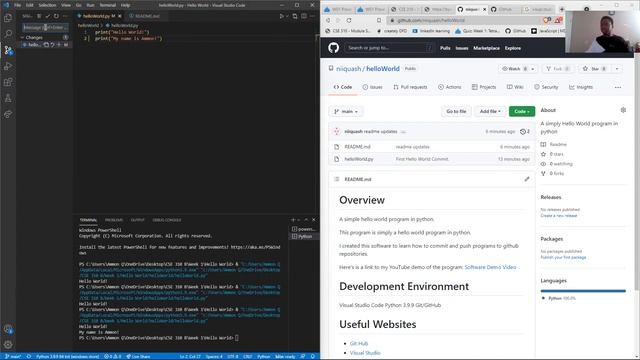640x360 pixels.
Task: Click the split editor icon in VS Code
Action: tap(304, 16)
